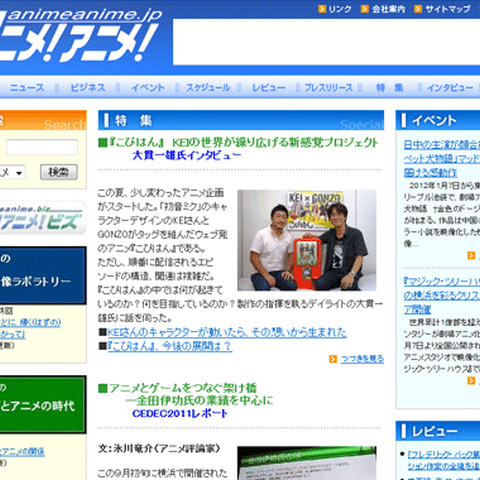Open the 『マジック・ツリーハウス』 event link

(442, 295)
